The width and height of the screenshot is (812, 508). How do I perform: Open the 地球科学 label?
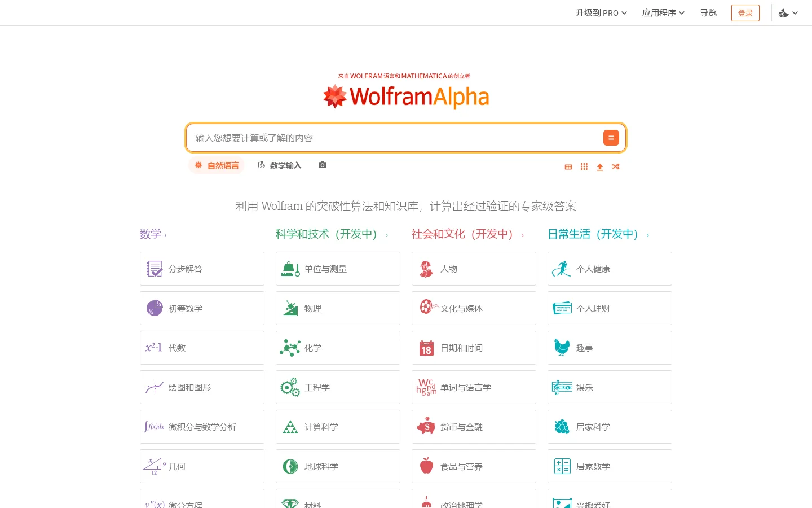click(321, 467)
